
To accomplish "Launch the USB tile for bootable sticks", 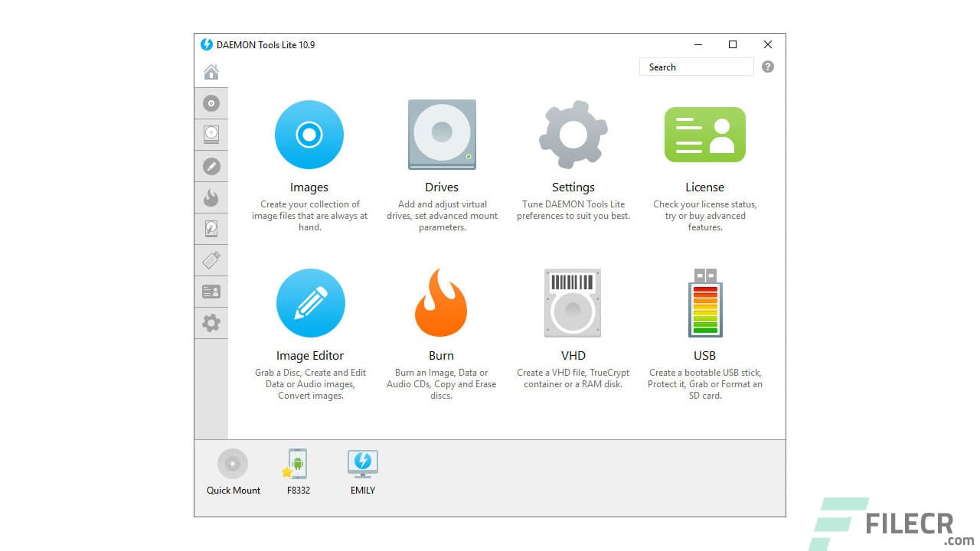I will (704, 302).
